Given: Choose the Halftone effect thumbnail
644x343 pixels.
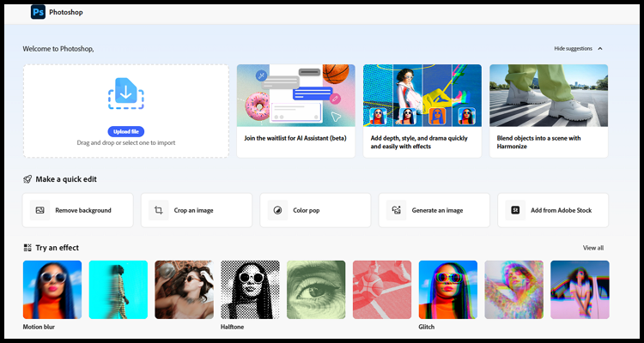Looking at the screenshot, I should click(x=250, y=290).
